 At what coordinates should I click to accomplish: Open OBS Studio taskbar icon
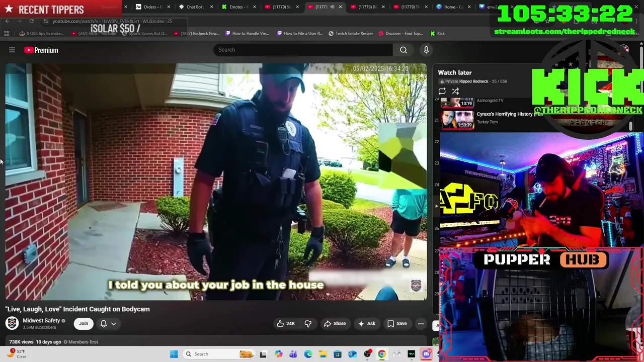point(367,354)
